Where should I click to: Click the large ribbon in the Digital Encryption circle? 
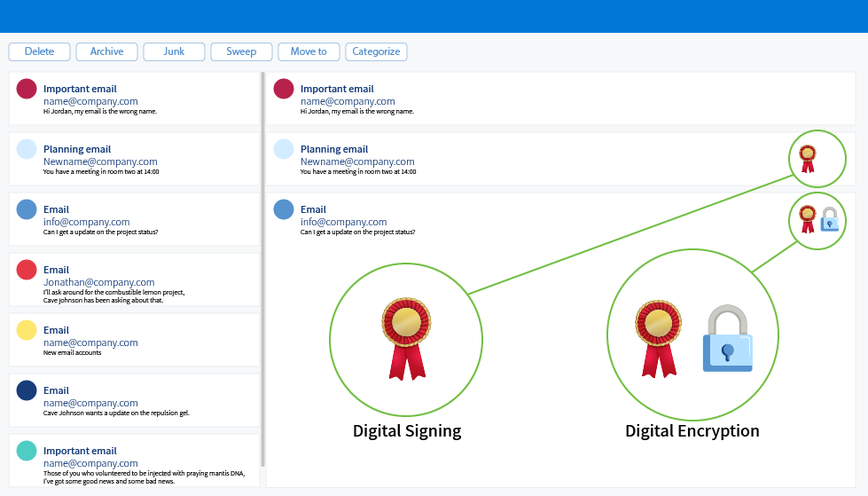(x=658, y=339)
